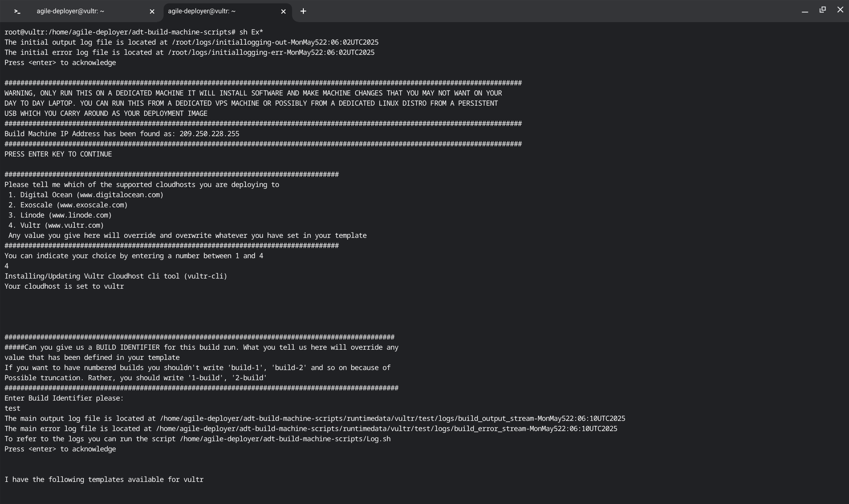Click the initial error log file path
The image size is (849, 504).
point(271,53)
